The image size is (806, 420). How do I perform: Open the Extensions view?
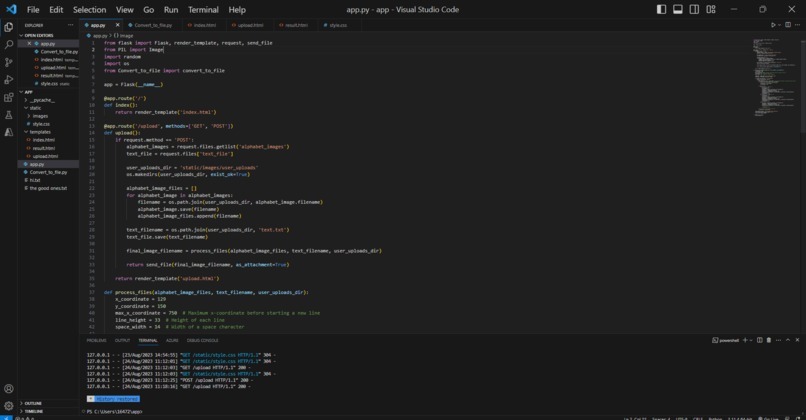[9, 97]
